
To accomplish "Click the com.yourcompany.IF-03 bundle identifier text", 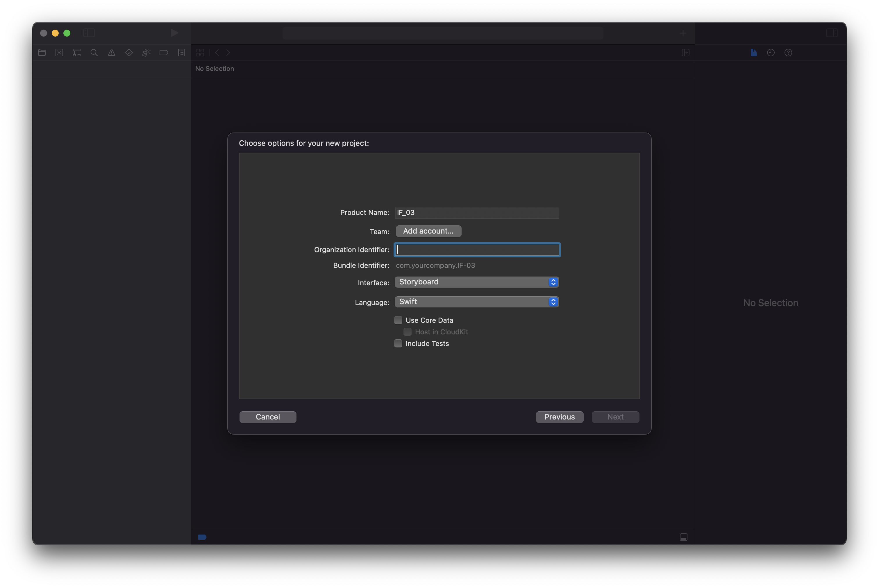I will [435, 265].
